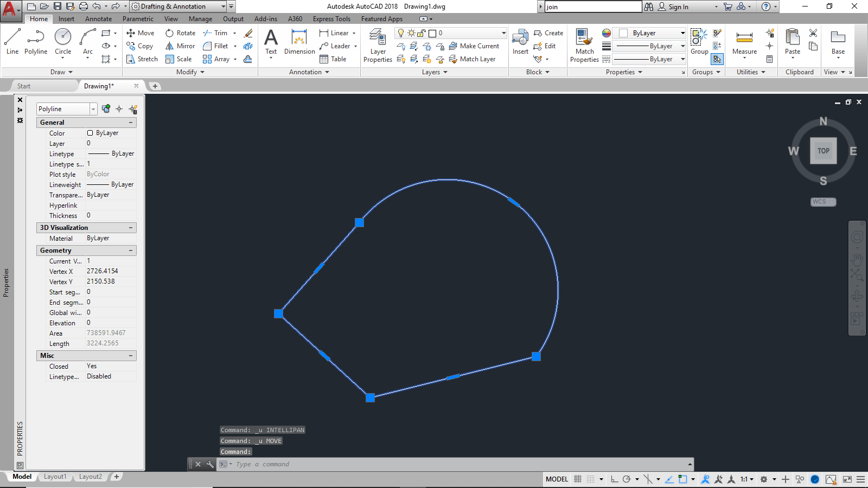
Task: Select the Line drawing tool
Action: click(12, 42)
